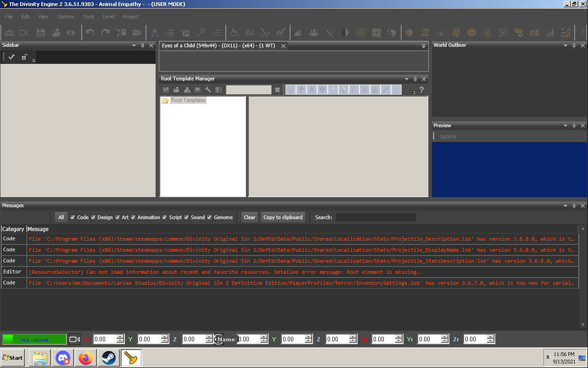Open Root Template Manager help question mark
This screenshot has height=368, width=588.
(421, 90)
